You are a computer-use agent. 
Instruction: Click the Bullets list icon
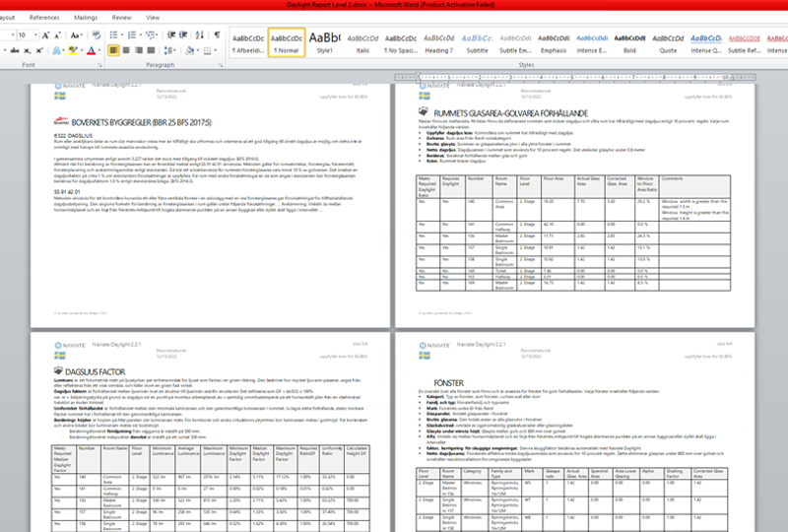tap(113, 35)
